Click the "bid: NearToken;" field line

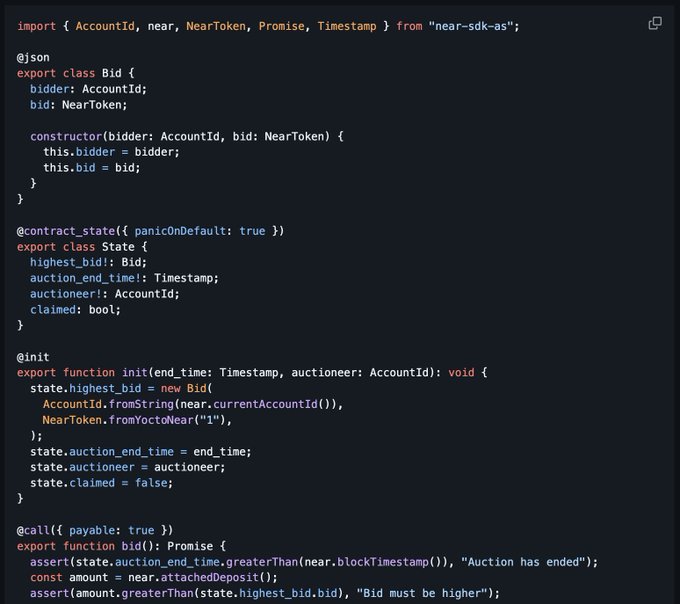coord(78,105)
